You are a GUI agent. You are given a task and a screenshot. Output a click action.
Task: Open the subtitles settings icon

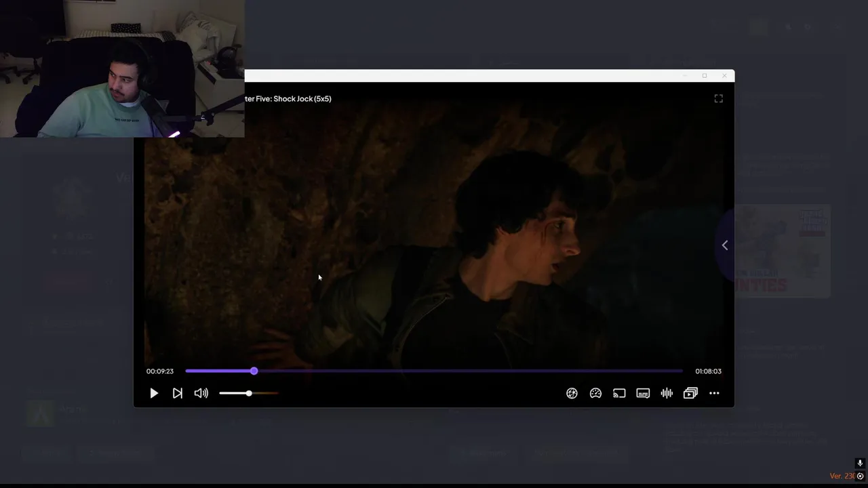point(643,393)
